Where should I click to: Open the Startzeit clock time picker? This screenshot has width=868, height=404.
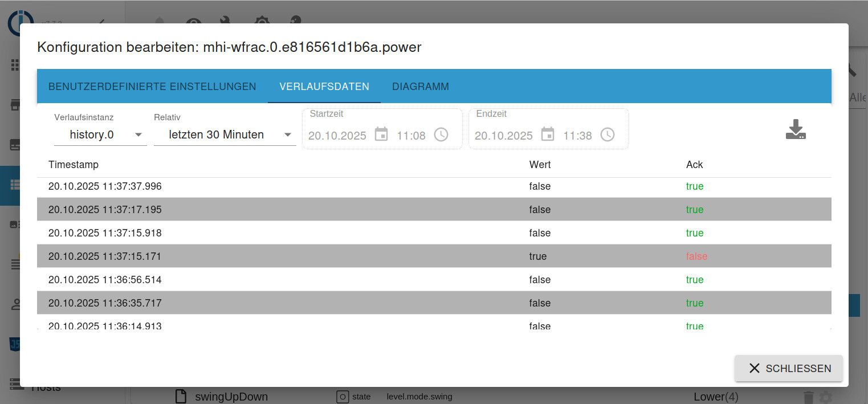point(441,135)
